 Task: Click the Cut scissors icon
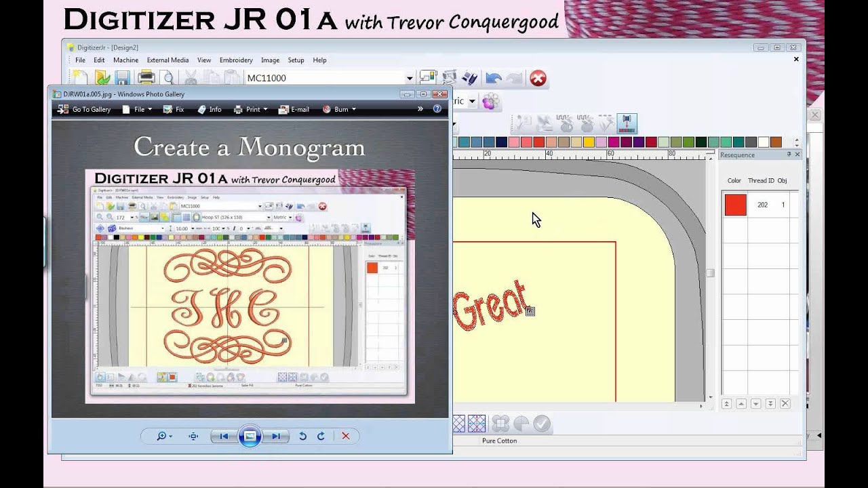pyautogui.click(x=191, y=78)
